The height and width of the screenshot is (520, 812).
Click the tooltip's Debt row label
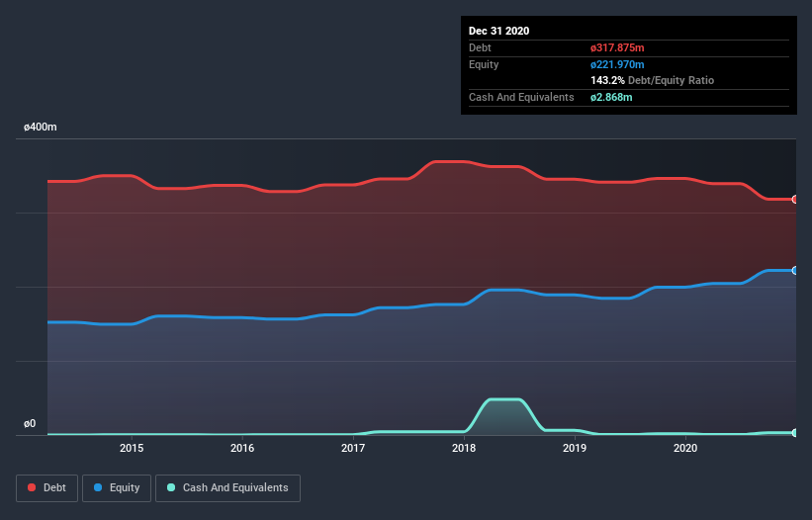point(480,48)
